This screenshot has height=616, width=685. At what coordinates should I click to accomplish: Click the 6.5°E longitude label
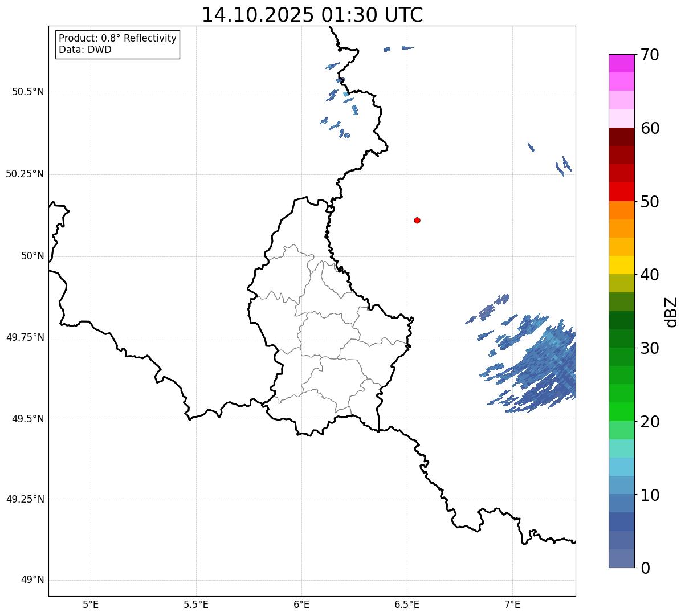[407, 604]
